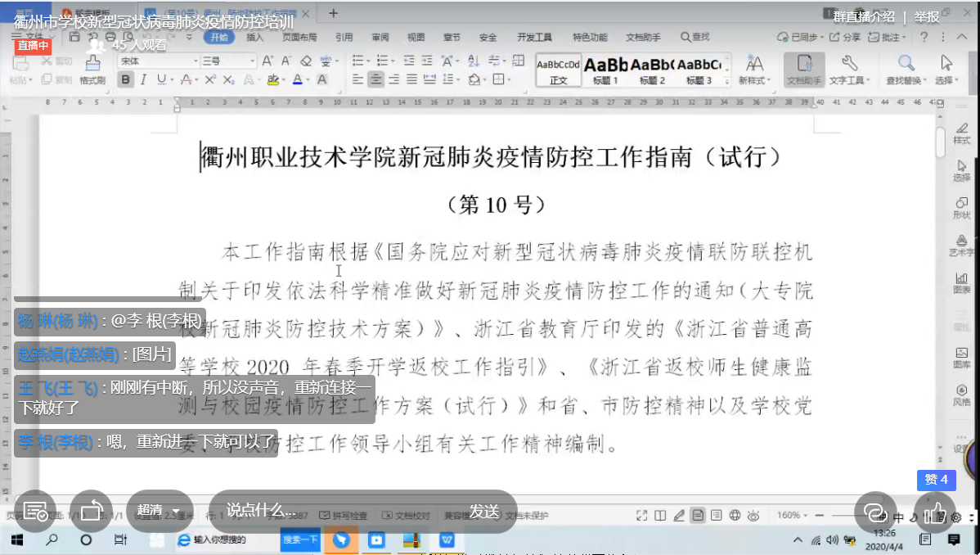
Task: Click the increase font size icon
Action: 268,61
